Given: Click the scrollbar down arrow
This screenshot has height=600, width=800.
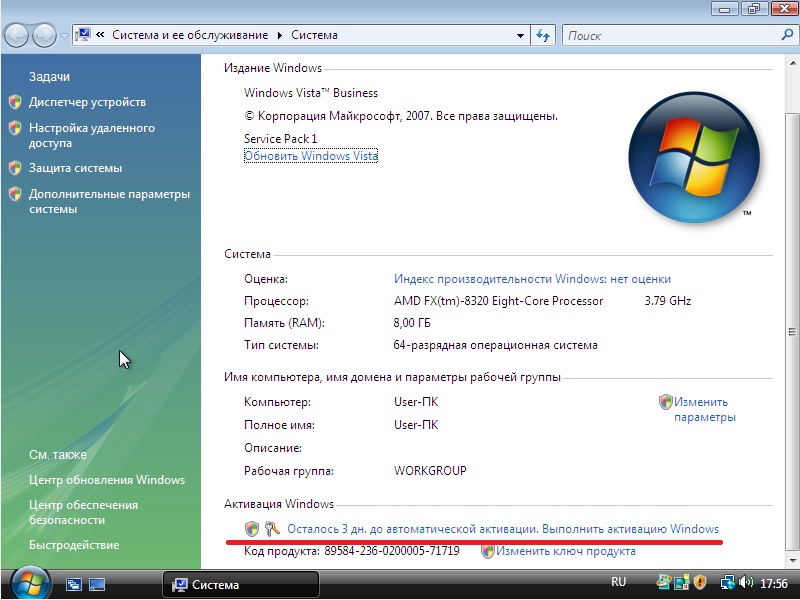Looking at the screenshot, I should coord(792,560).
